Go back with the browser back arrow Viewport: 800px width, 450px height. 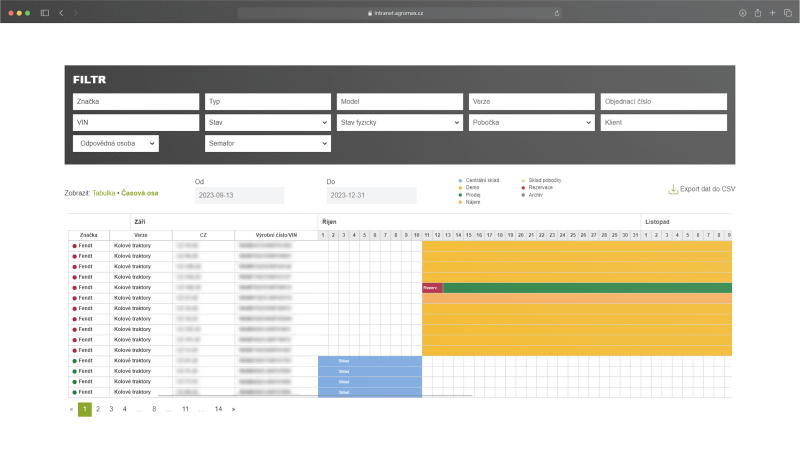61,13
